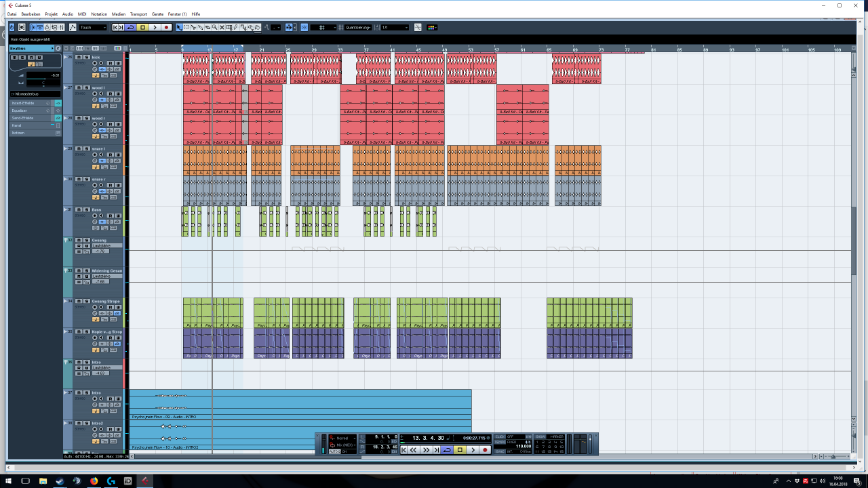Select the Glue tool in toolbar
This screenshot has width=868, height=488.
pyautogui.click(x=201, y=27)
